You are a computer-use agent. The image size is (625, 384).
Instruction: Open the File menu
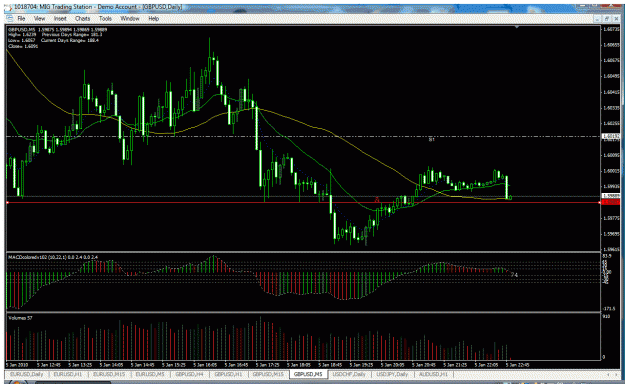point(21,18)
